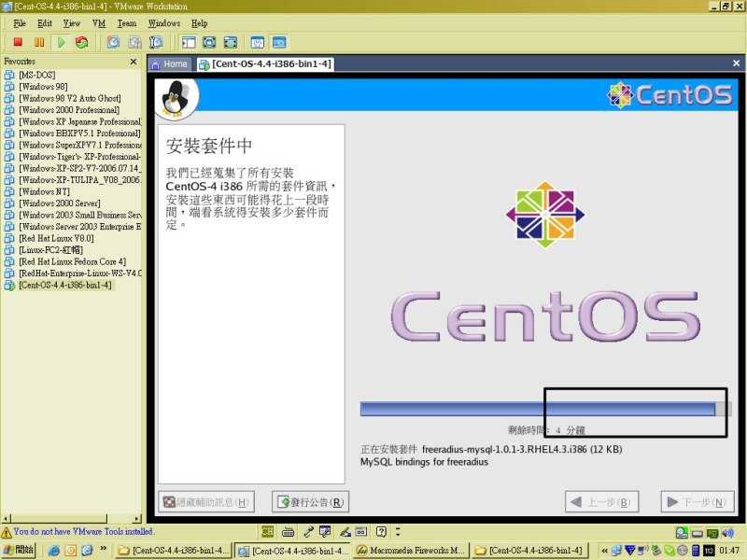Expand hidden system tray icons arrow
Viewport: 747px width, 560px height.
(x=604, y=551)
